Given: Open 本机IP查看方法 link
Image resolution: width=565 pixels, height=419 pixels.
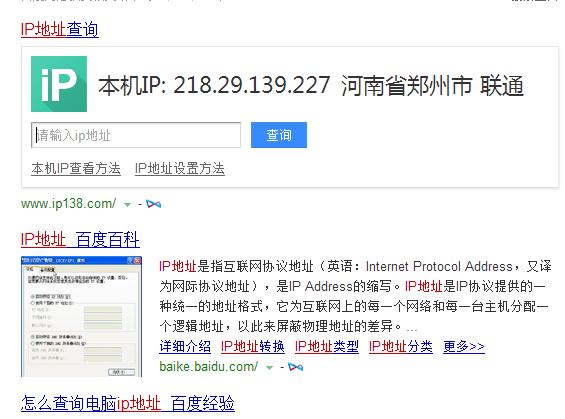Looking at the screenshot, I should point(76,168).
